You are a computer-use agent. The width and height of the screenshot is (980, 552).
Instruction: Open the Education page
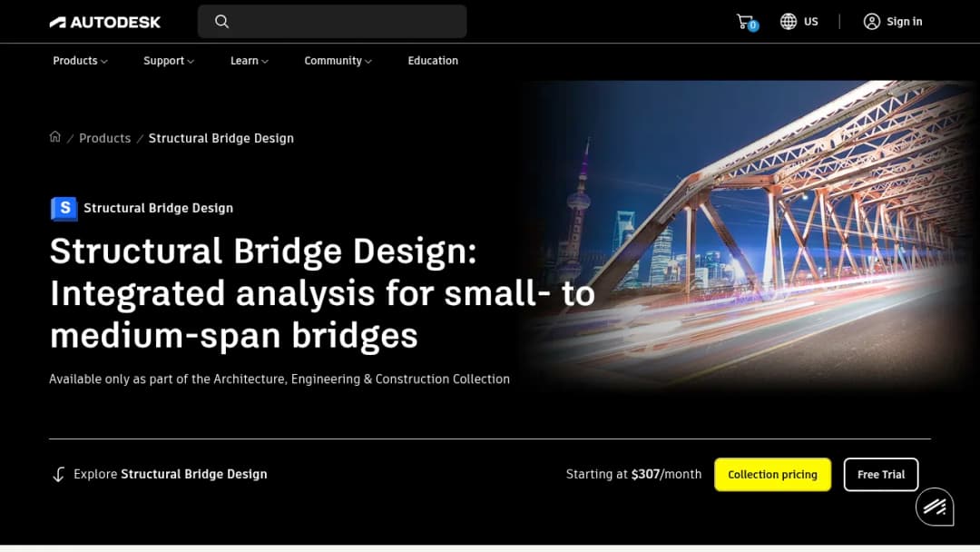(x=433, y=61)
